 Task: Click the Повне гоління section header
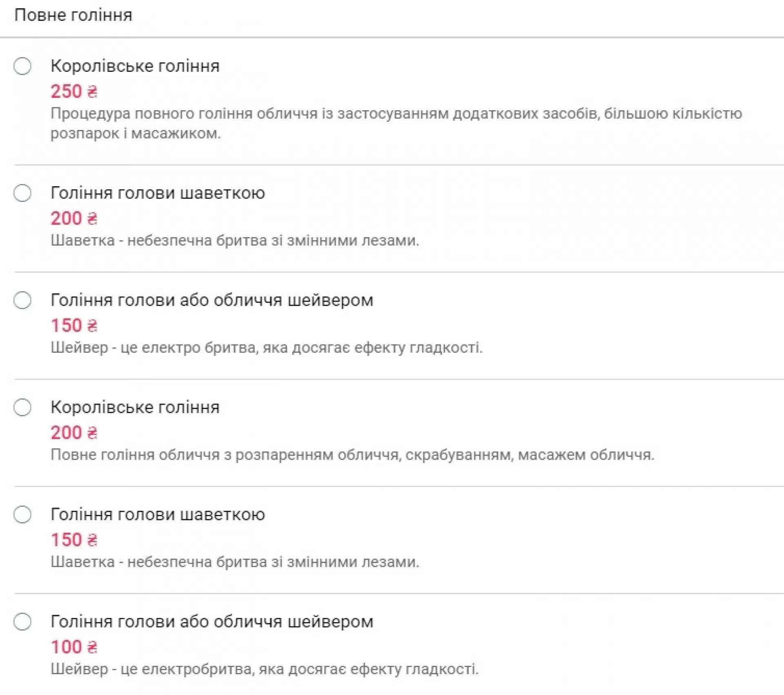[x=73, y=15]
